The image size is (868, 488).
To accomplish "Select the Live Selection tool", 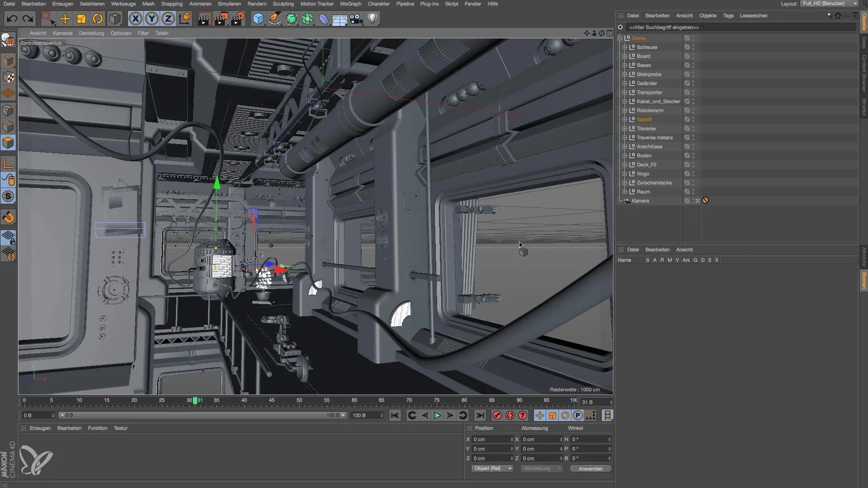I will (48, 19).
